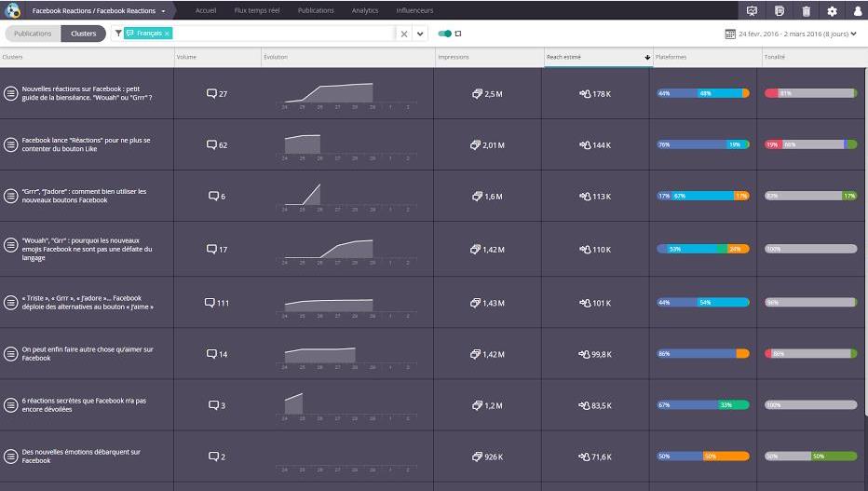868x491 pixels.
Task: Click the filter funnel icon
Action: coord(117,34)
